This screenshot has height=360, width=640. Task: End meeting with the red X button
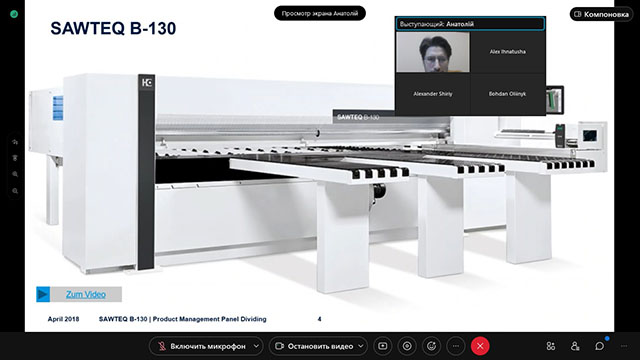(480, 346)
